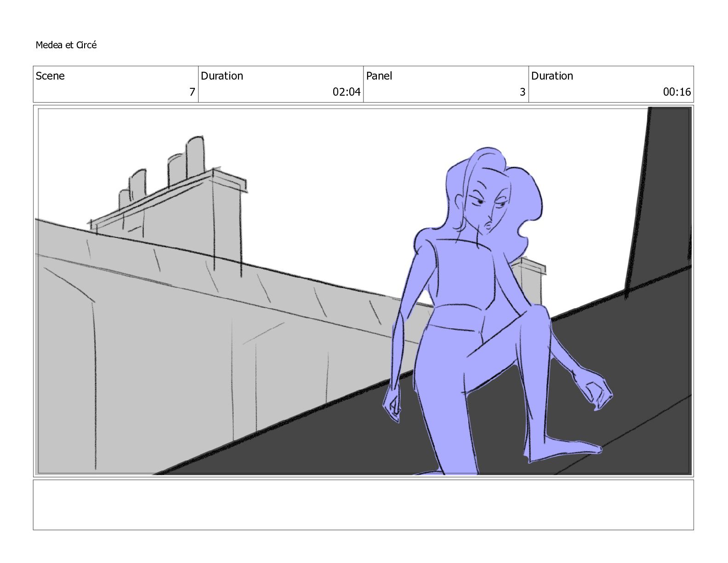Click the empty notes box below the panel

point(364,505)
